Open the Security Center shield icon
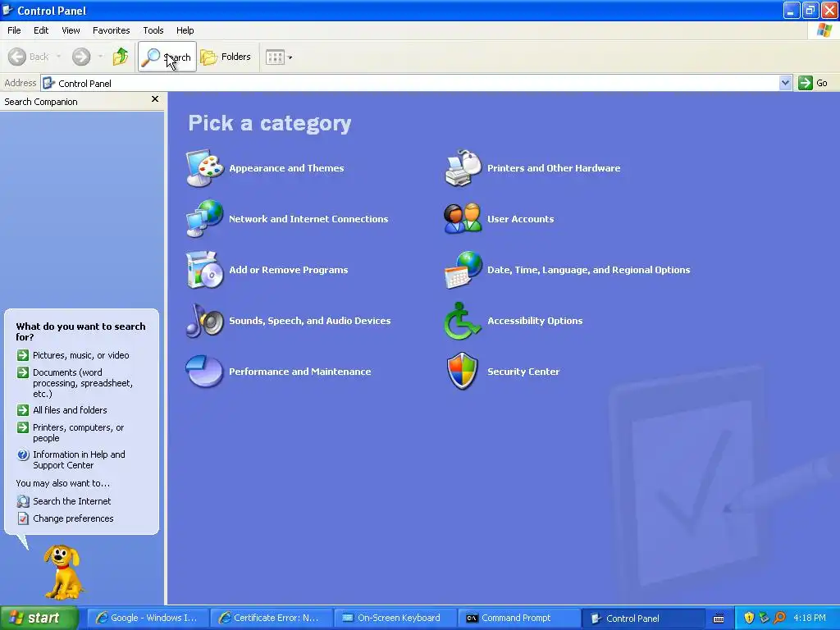This screenshot has height=630, width=840. click(463, 372)
